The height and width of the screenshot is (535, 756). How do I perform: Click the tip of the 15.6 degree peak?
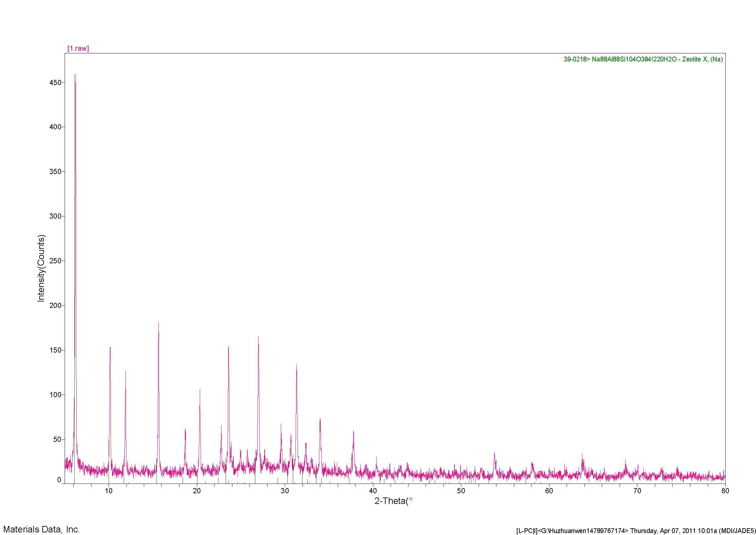pyautogui.click(x=158, y=323)
